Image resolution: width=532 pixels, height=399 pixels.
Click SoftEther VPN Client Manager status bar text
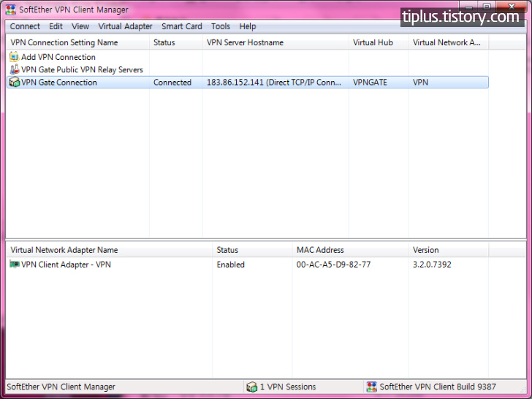[61, 387]
